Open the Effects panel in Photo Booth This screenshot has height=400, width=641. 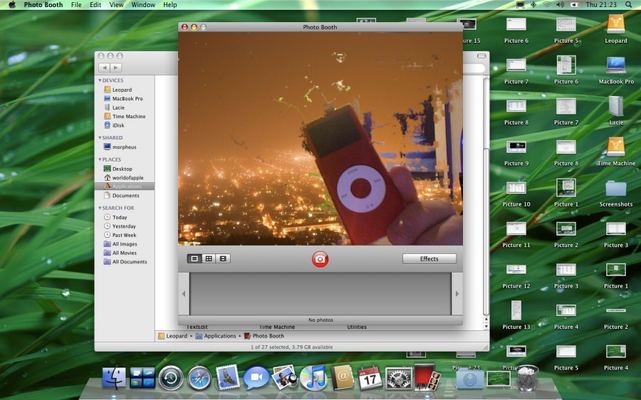tap(429, 259)
